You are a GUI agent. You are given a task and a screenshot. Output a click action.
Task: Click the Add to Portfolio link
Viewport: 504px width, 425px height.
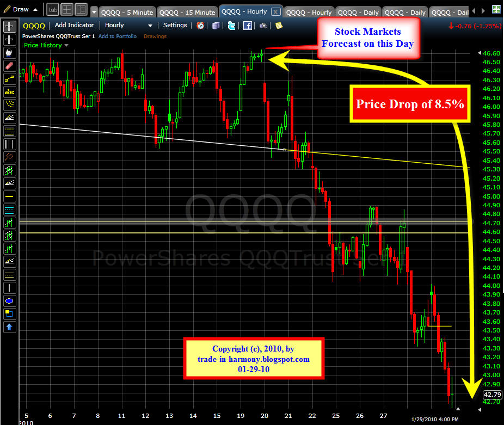click(x=118, y=36)
